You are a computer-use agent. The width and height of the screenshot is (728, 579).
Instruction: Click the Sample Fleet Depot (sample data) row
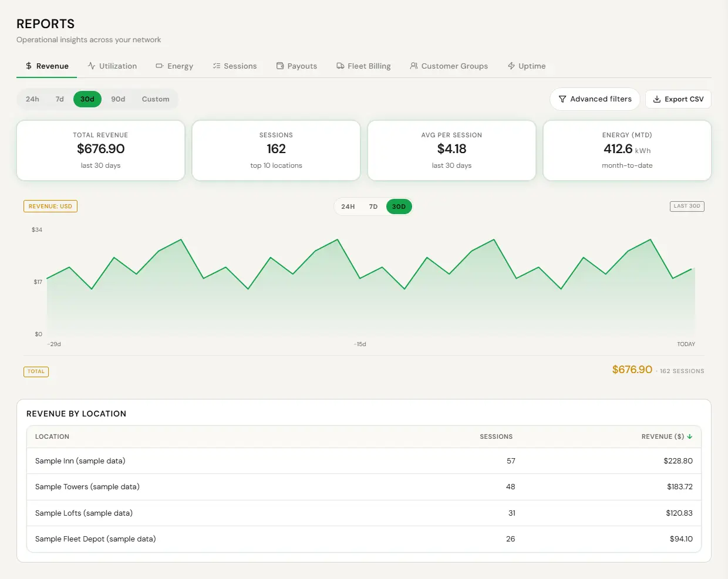coord(364,539)
